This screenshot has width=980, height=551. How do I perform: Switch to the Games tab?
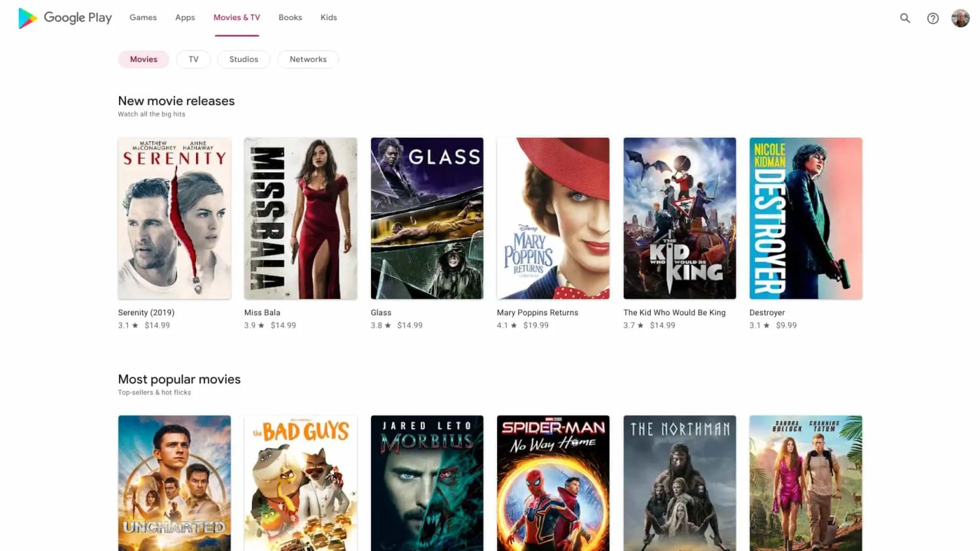(143, 18)
